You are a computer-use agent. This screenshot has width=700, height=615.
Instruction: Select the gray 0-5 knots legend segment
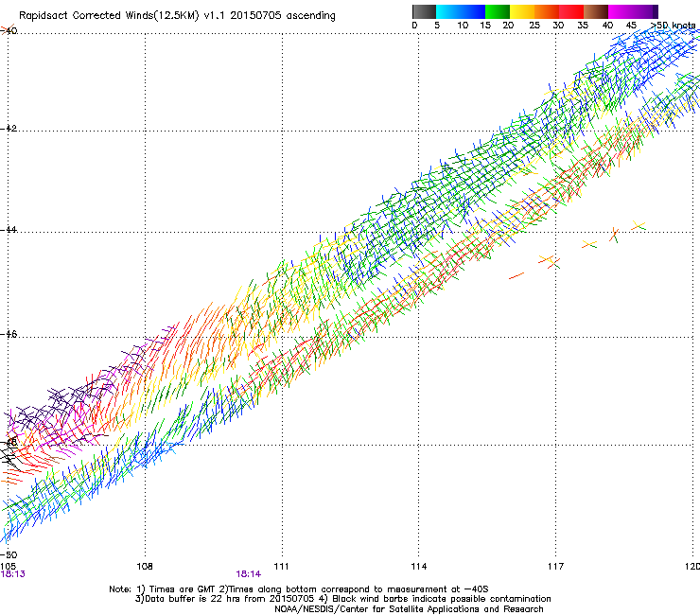click(x=424, y=11)
